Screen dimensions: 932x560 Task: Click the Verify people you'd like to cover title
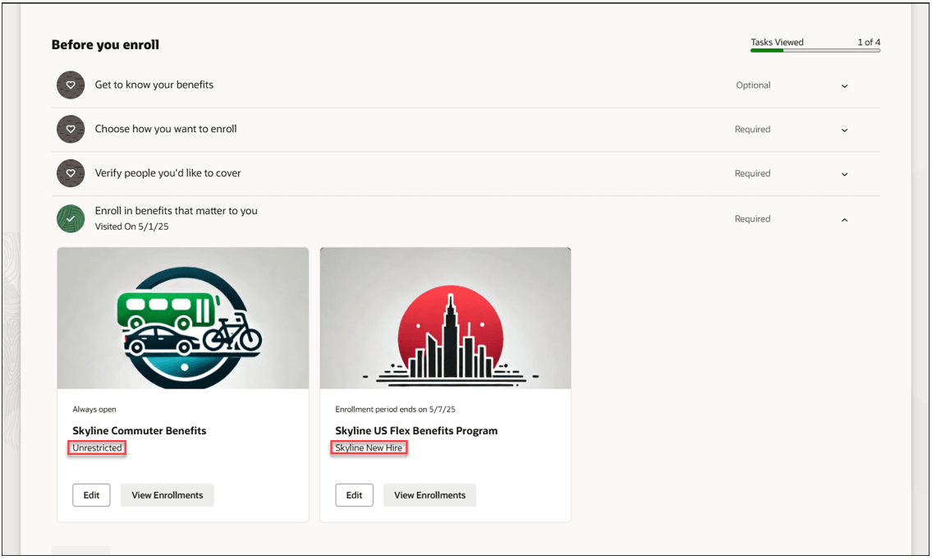pyautogui.click(x=168, y=173)
